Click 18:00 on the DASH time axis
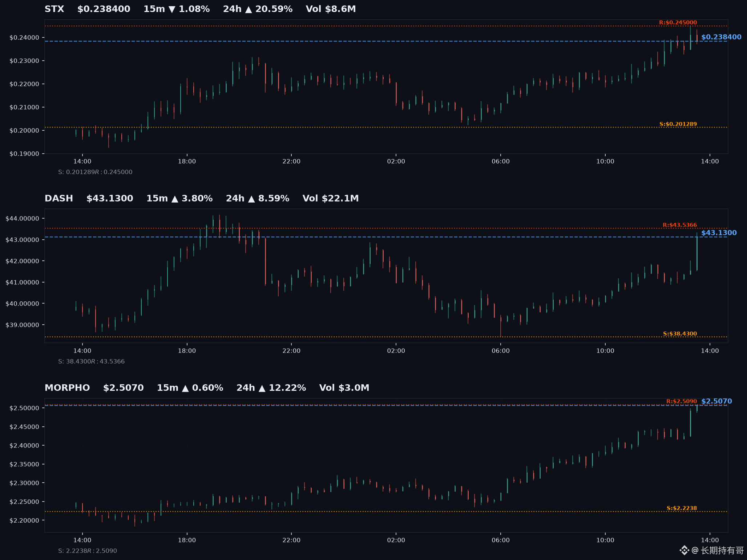The image size is (747, 560). coord(187,351)
